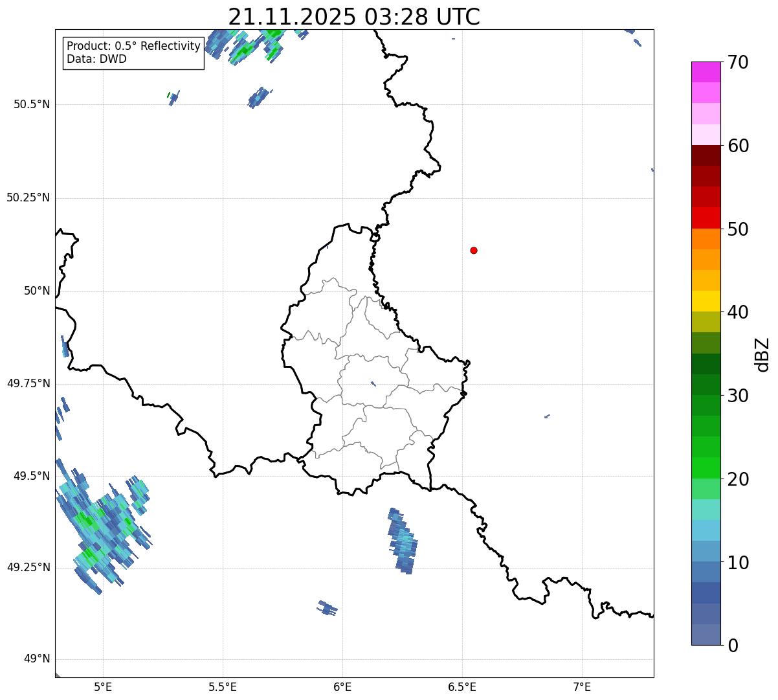Click the 7°E longitude label
Image resolution: width=778 pixels, height=700 pixels.
[582, 686]
